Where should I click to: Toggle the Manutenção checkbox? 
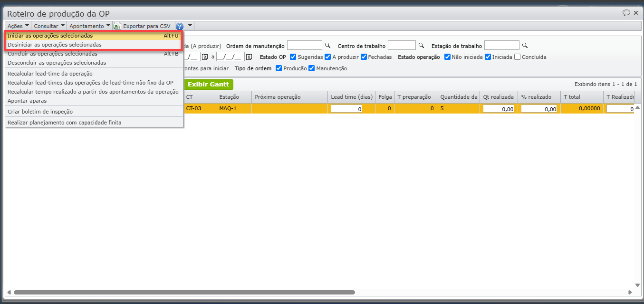[x=312, y=68]
